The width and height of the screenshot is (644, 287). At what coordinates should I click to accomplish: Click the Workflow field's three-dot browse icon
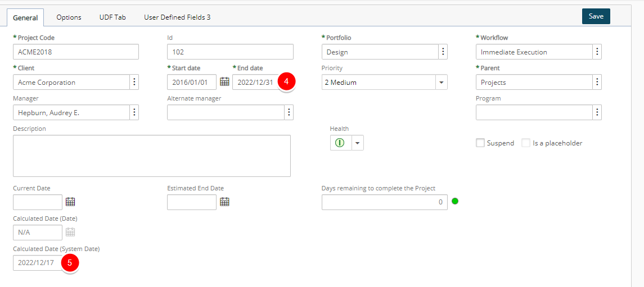pyautogui.click(x=597, y=52)
